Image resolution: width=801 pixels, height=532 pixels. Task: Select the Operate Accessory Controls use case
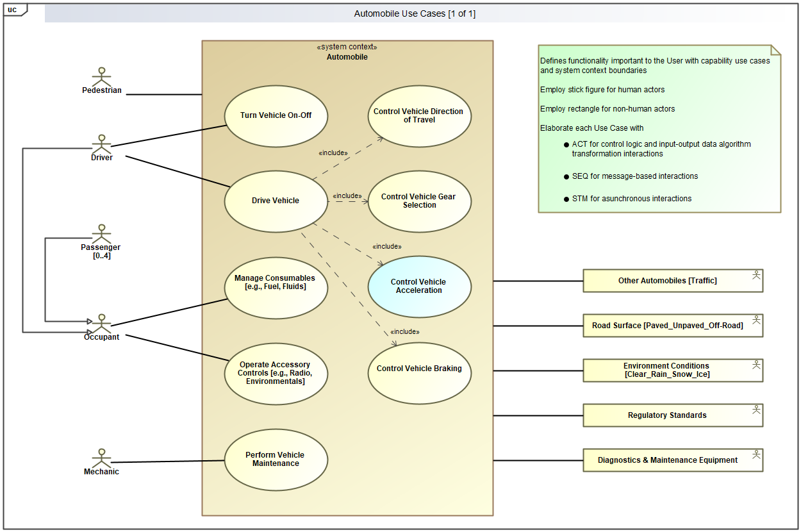pos(276,374)
